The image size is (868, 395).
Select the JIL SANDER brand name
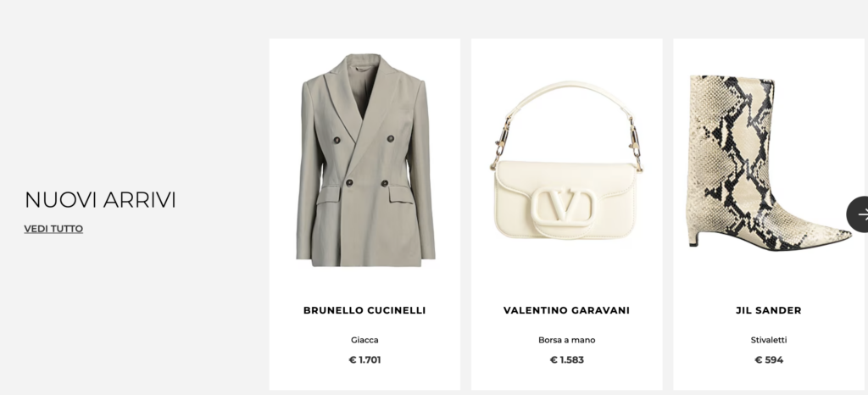pos(768,310)
